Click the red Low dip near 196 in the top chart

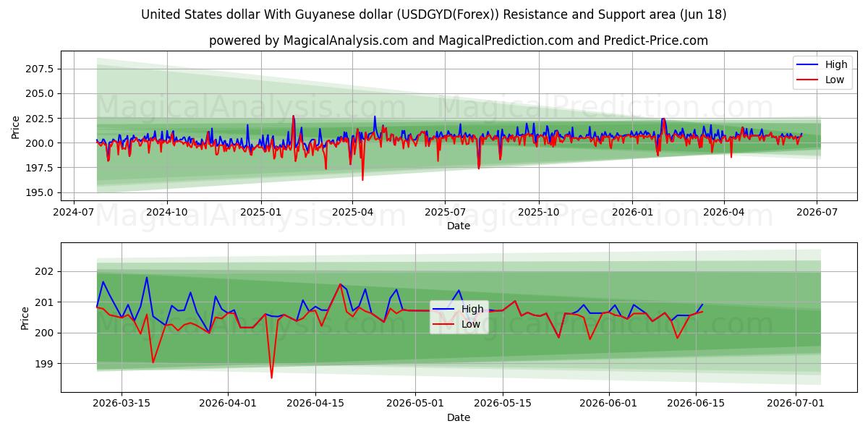pos(362,179)
